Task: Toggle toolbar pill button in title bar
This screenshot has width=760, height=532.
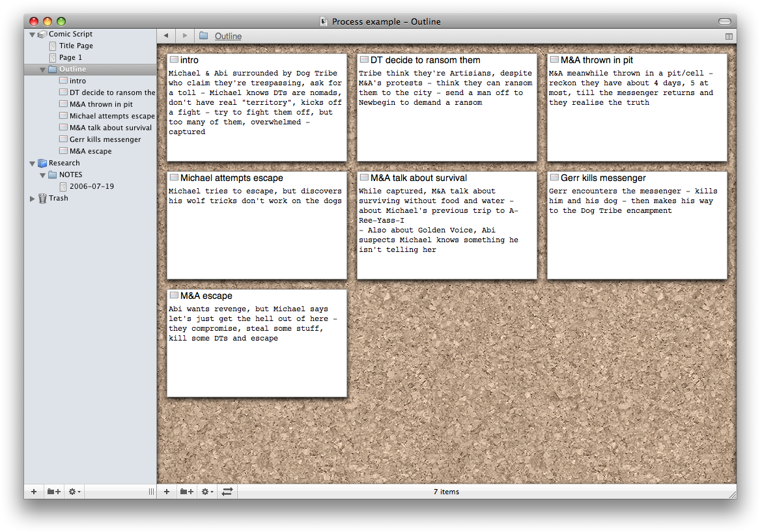Action: 724,21
